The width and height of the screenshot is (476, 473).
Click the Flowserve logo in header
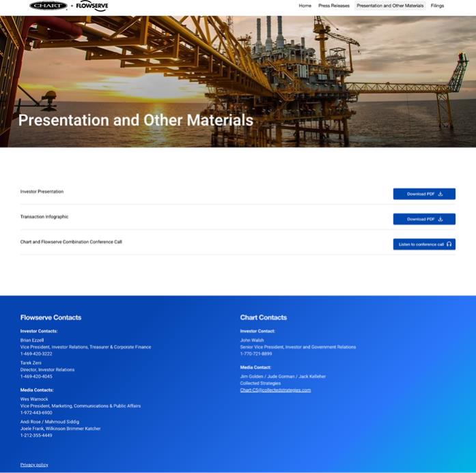pos(92,5)
